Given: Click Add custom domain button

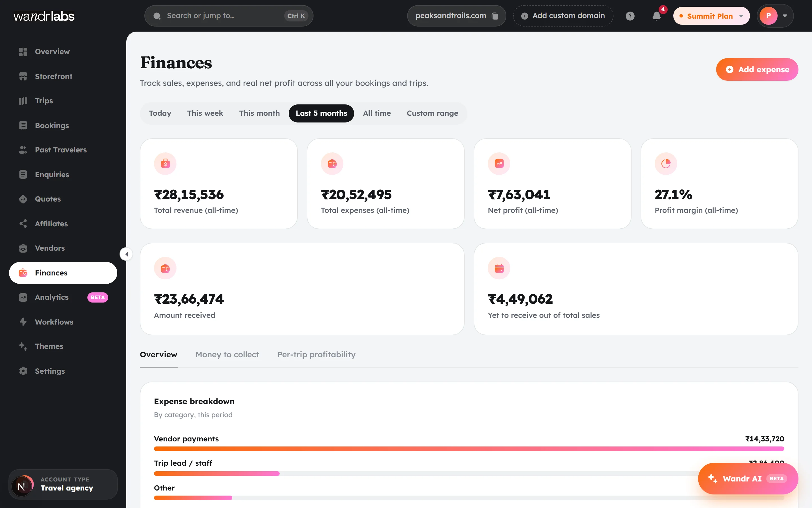Looking at the screenshot, I should tap(563, 16).
